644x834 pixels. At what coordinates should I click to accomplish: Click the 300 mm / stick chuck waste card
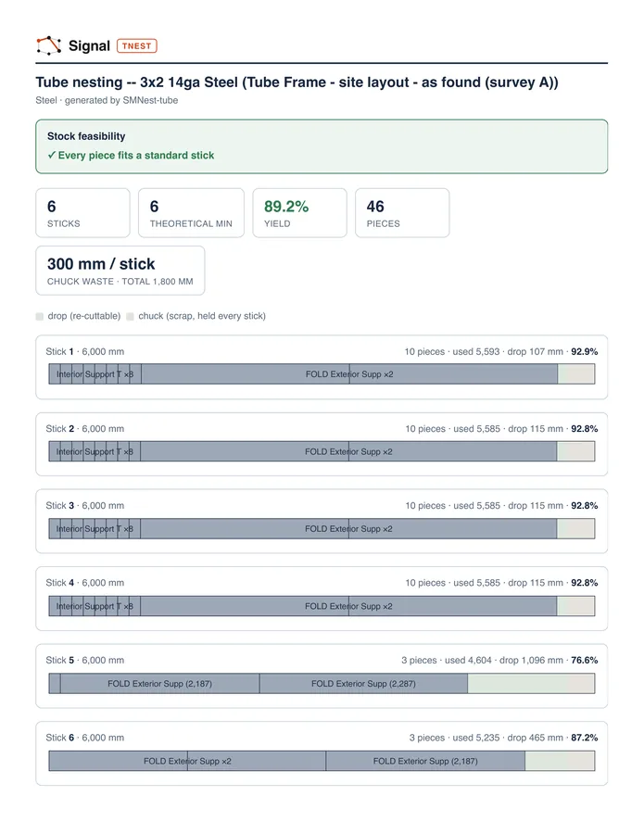click(120, 271)
